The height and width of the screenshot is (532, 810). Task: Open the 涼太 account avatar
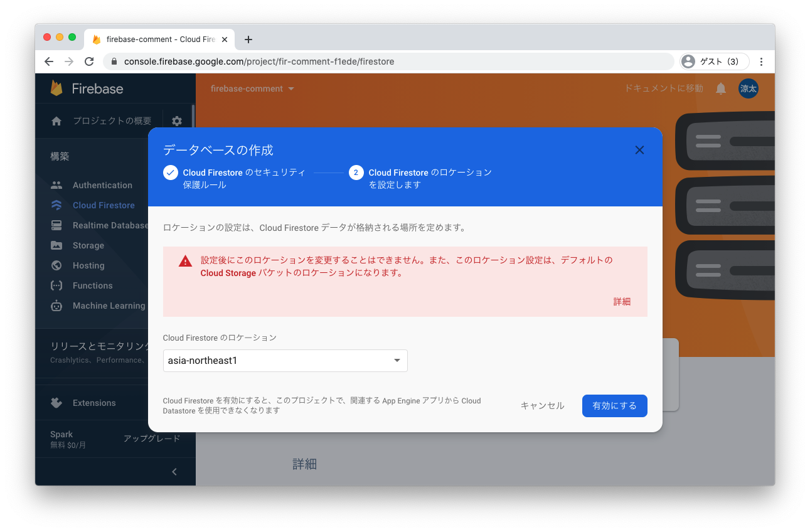coord(749,88)
